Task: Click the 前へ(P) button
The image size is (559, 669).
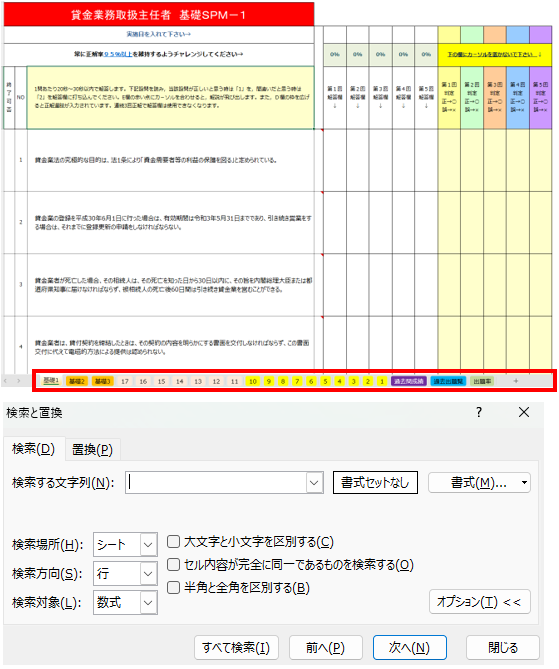Action: (x=325, y=648)
